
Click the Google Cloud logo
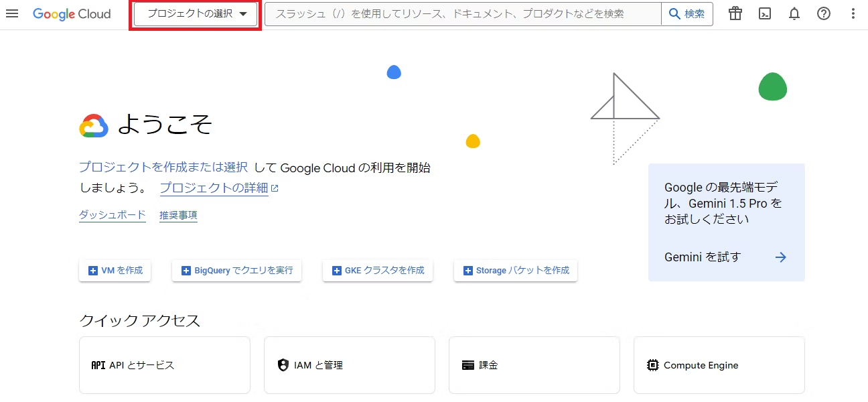coord(72,13)
